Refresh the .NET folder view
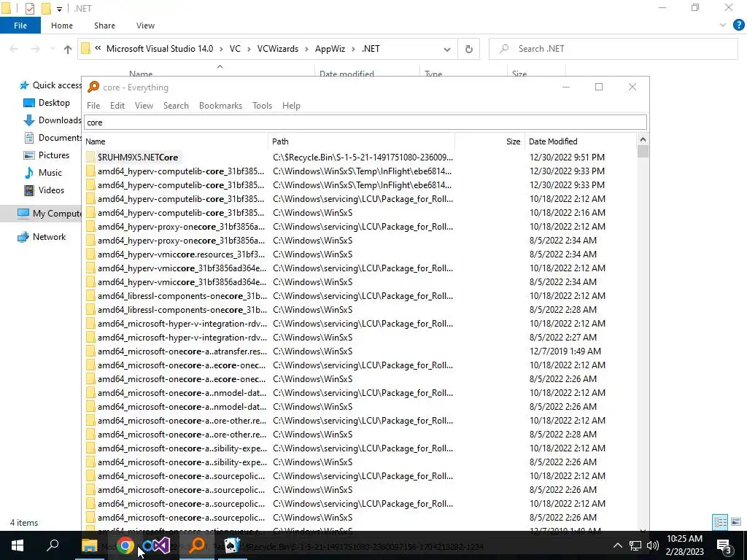This screenshot has height=560, width=747. [469, 49]
